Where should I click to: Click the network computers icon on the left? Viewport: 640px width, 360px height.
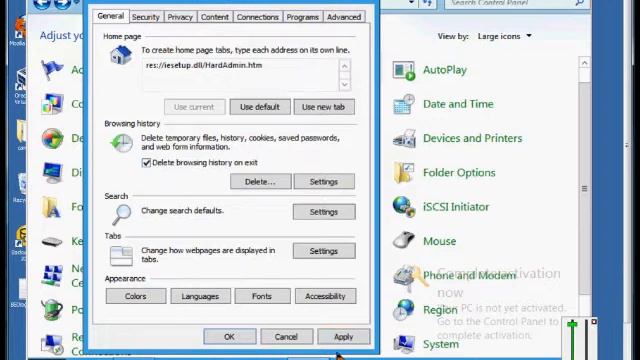click(52, 276)
